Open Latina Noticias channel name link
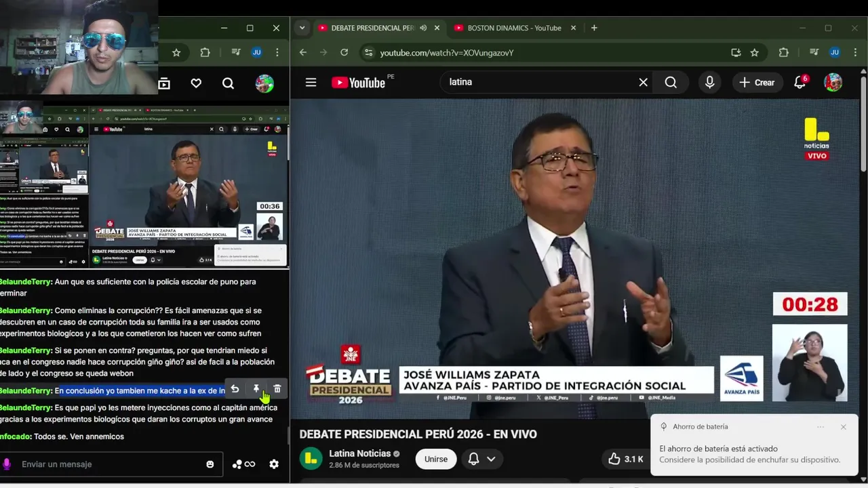 tap(360, 453)
